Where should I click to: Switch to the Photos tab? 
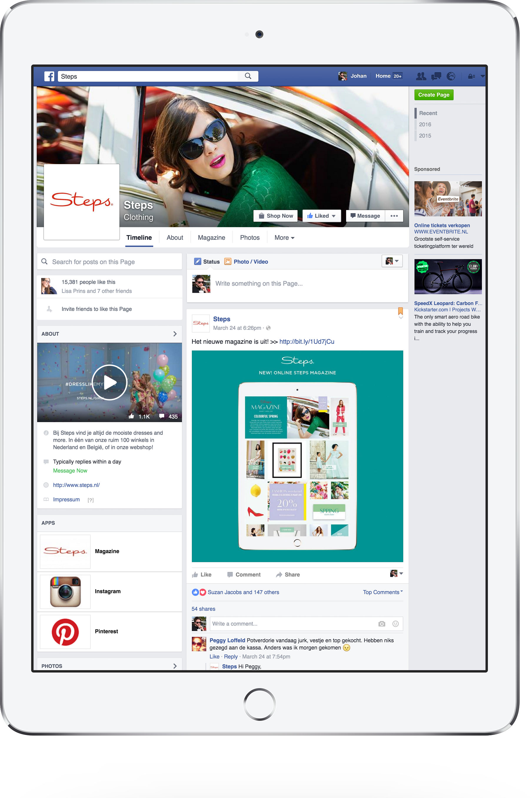(x=250, y=238)
